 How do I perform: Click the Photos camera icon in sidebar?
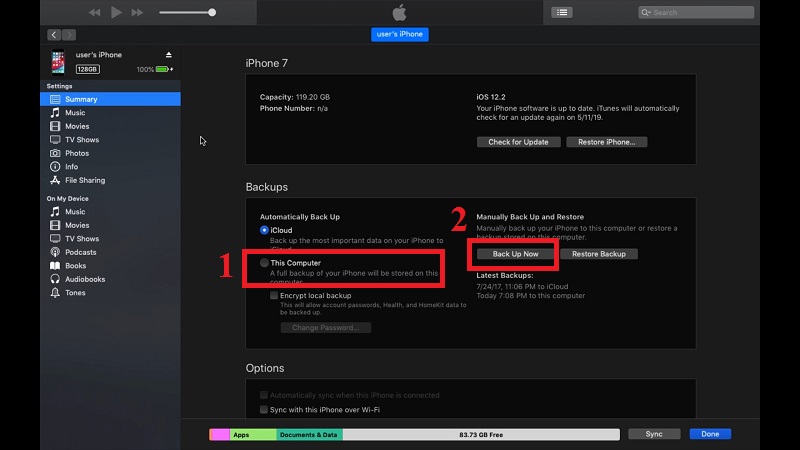[x=55, y=153]
